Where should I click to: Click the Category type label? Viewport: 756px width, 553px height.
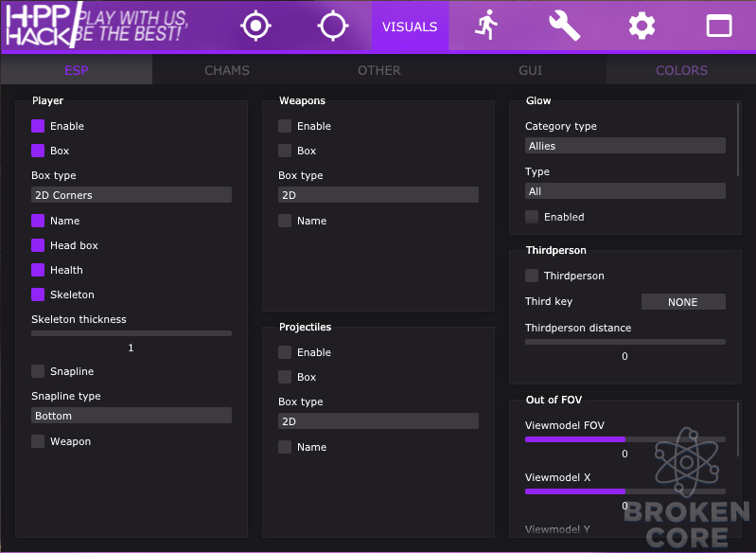tap(560, 126)
